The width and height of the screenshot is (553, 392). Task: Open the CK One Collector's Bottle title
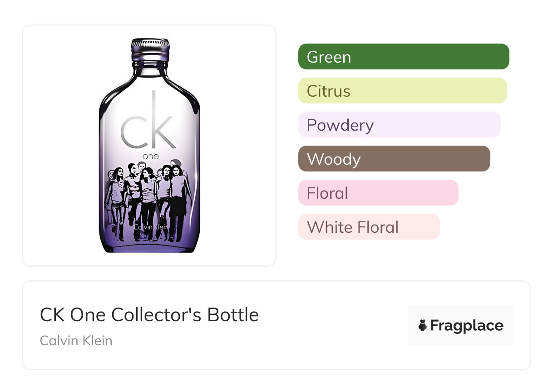pos(149,315)
